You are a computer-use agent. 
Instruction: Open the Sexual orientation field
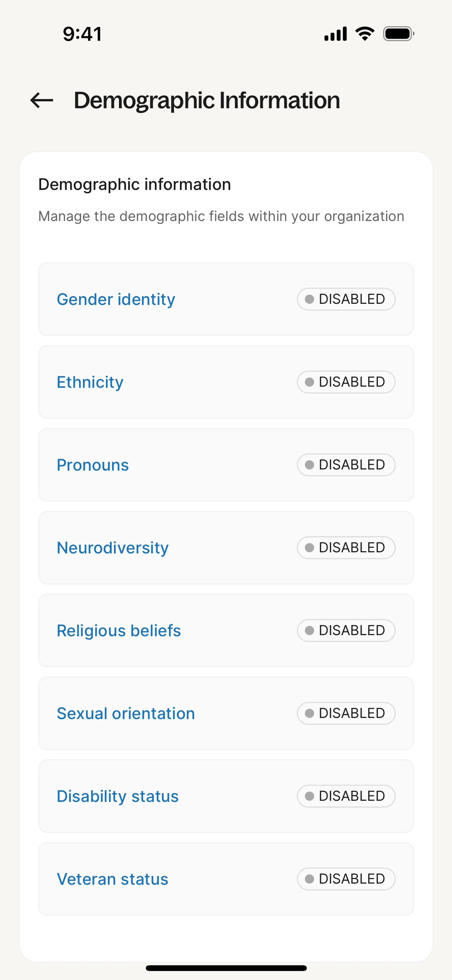126,713
